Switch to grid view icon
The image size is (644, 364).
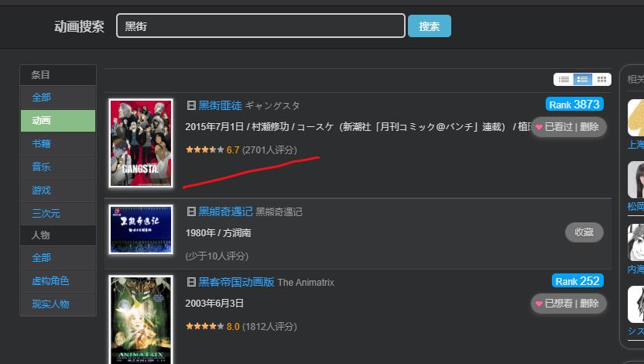click(x=601, y=79)
